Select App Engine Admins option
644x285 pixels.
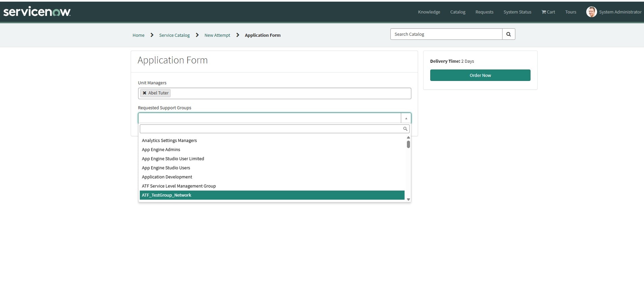272,149
